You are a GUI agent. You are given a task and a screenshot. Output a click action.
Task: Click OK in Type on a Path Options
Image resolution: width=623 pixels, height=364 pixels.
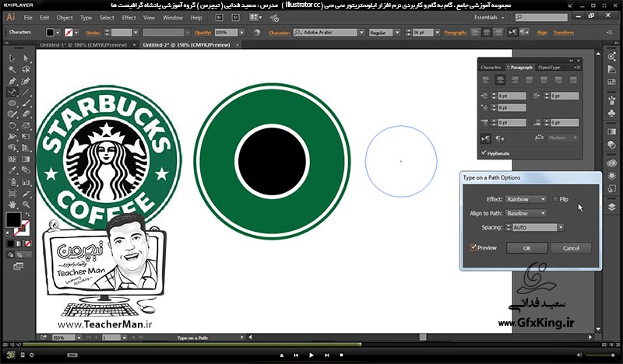pos(527,248)
